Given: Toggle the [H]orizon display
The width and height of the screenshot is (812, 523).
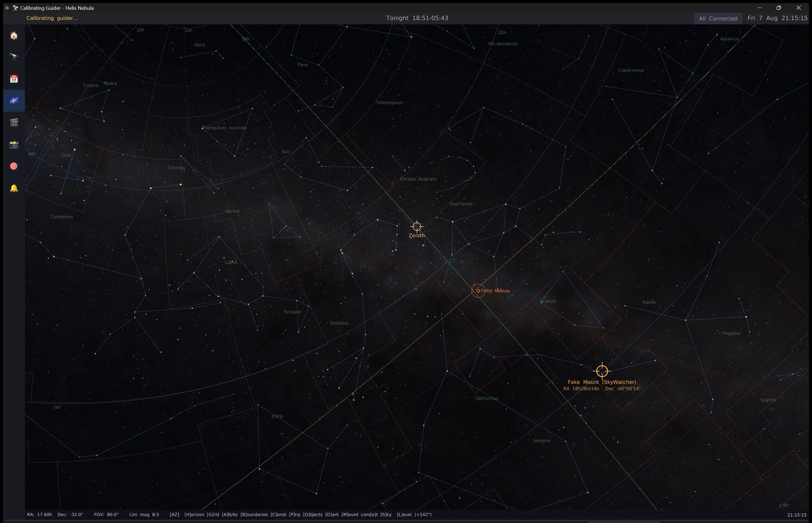Looking at the screenshot, I should point(194,514).
